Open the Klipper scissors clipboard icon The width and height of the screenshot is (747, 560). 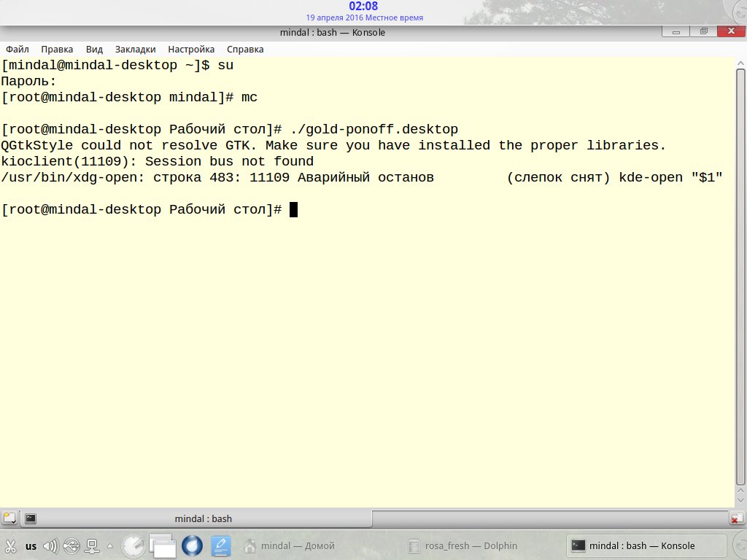[10, 545]
